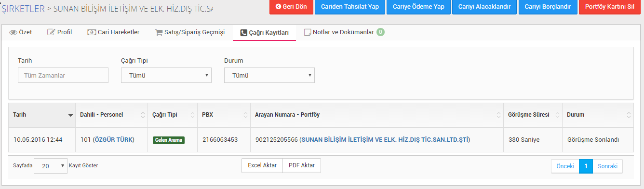Export table with Excel Aktar

(x=262, y=165)
